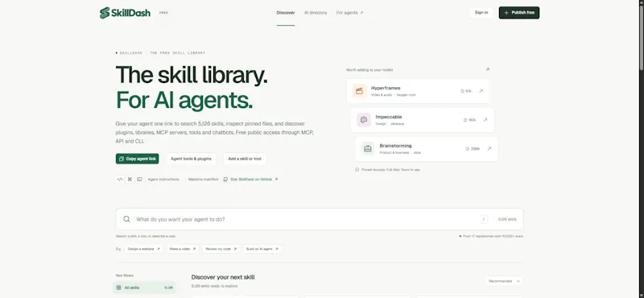
Task: Click the Sign in button
Action: 481,13
